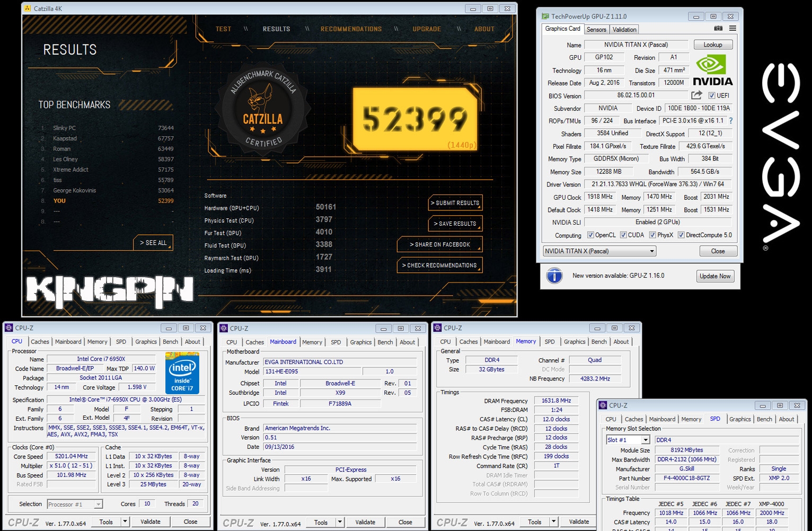Viewport: 812px width, 531px height.
Task: Click GPU-Z screenshot camera icon
Action: (x=718, y=29)
